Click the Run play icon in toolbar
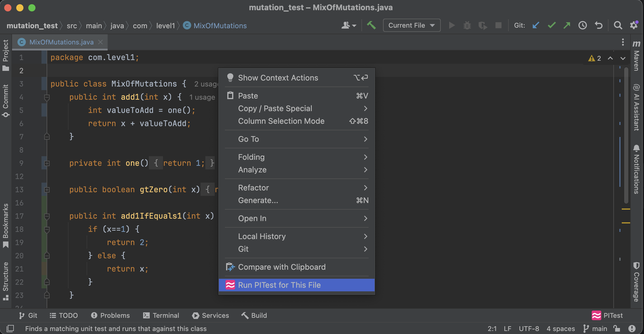 tap(452, 25)
